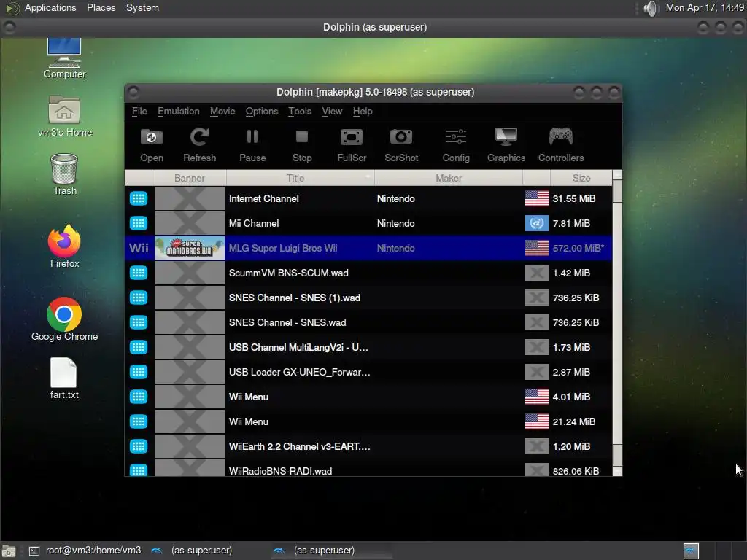Open the Controllers settings icon
The height and width of the screenshot is (560, 747).
pyautogui.click(x=561, y=145)
